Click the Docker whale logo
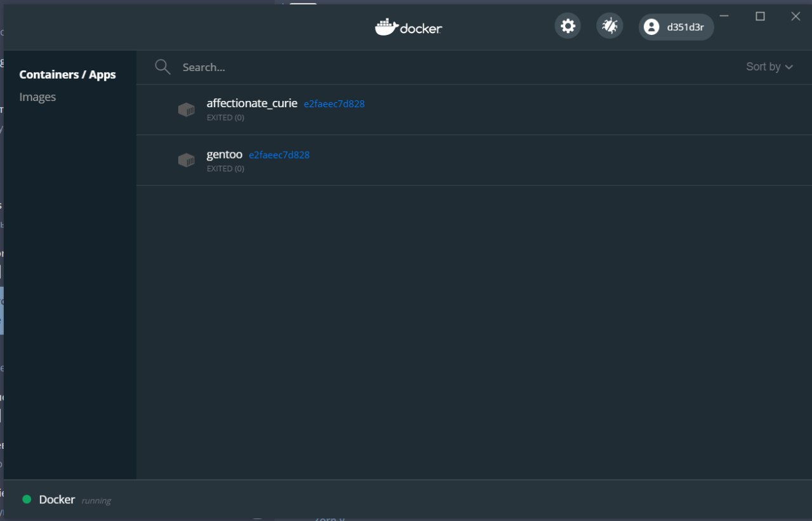 coord(409,27)
